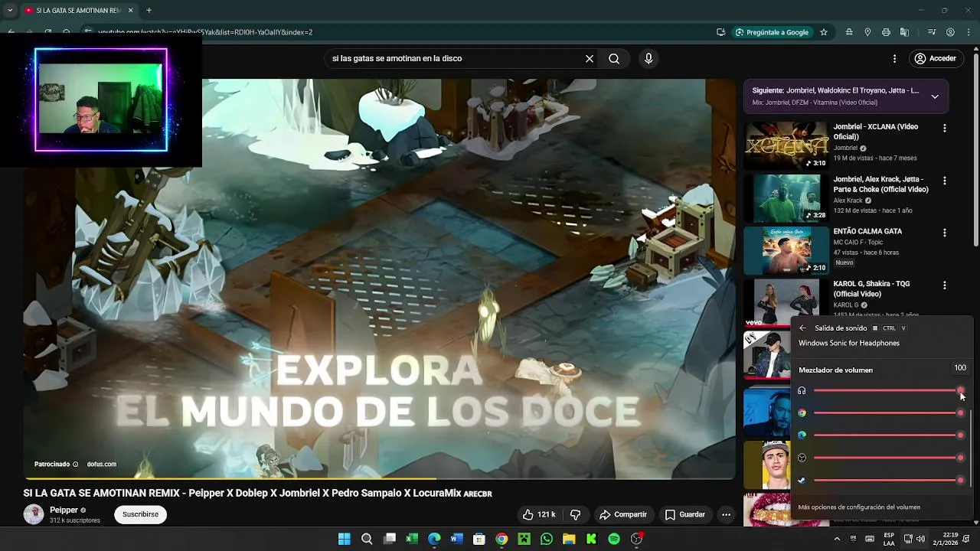Open options for ENTÃO CALMA GATA video

tap(945, 233)
